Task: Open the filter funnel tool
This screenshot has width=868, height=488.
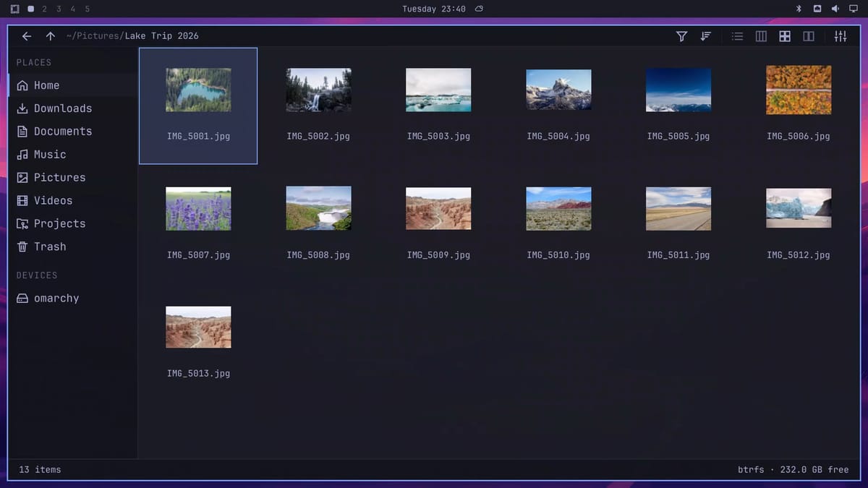Action: pos(681,36)
